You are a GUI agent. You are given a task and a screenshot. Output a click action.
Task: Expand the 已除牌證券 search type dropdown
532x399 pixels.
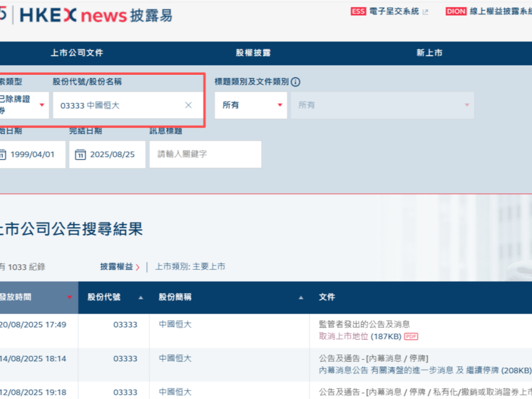[23, 105]
